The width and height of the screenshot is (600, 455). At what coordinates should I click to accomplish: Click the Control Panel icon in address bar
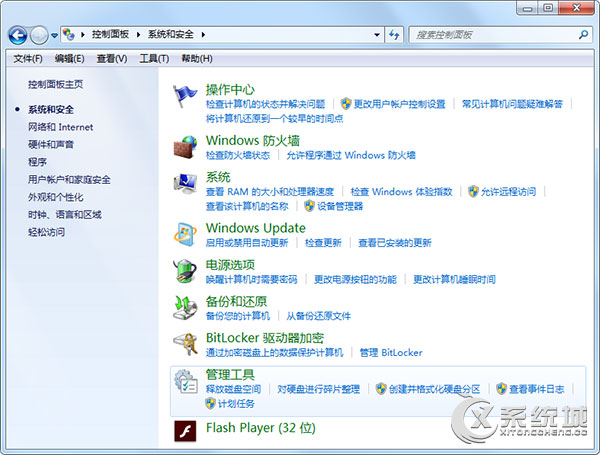coord(68,34)
